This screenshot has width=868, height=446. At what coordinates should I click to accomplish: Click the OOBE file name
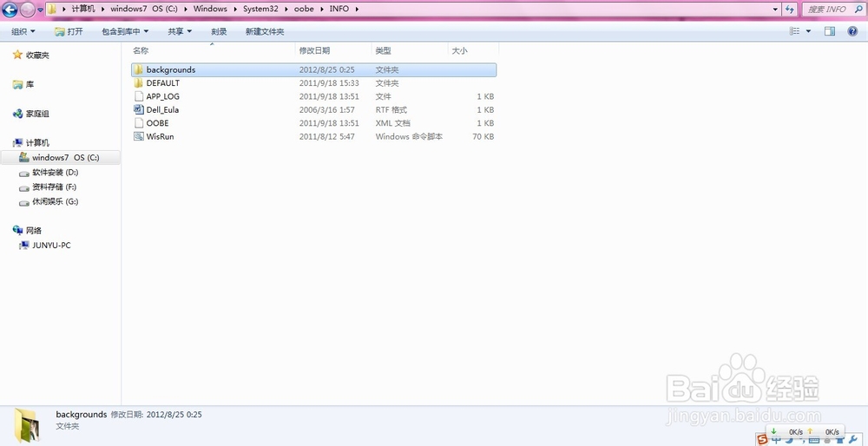tap(157, 123)
